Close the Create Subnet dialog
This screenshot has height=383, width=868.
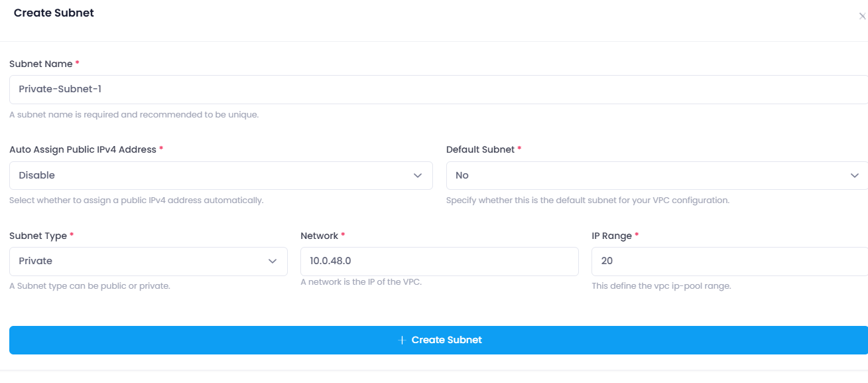coord(862,17)
